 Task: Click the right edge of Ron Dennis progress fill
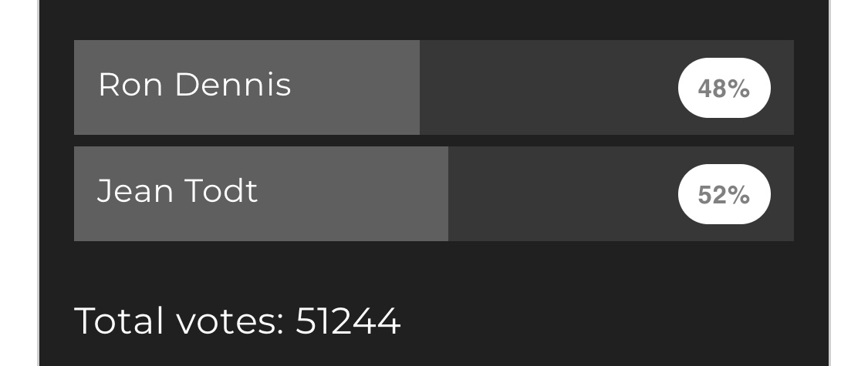tap(417, 87)
